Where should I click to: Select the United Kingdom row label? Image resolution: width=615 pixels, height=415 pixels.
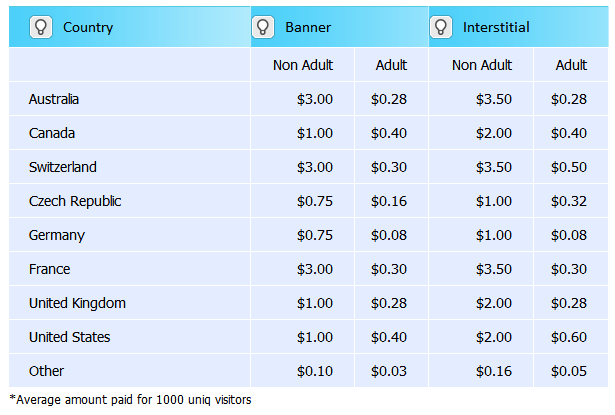coord(77,303)
